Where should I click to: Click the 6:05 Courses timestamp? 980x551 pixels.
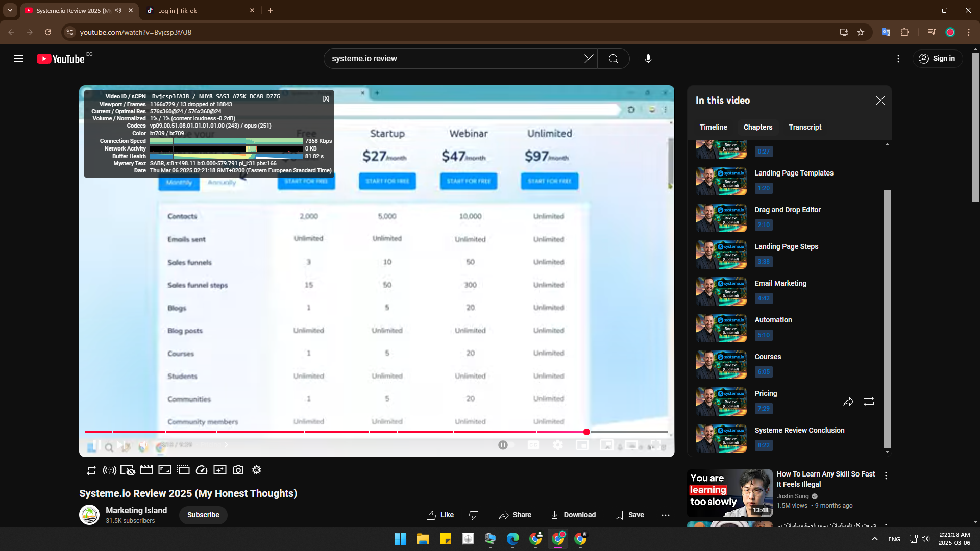pyautogui.click(x=764, y=372)
